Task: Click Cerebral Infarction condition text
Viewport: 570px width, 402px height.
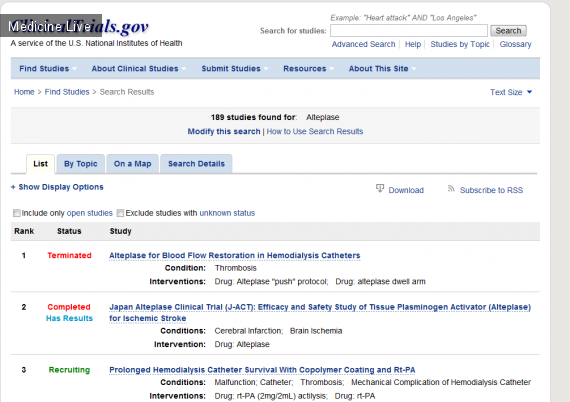Action: click(248, 331)
